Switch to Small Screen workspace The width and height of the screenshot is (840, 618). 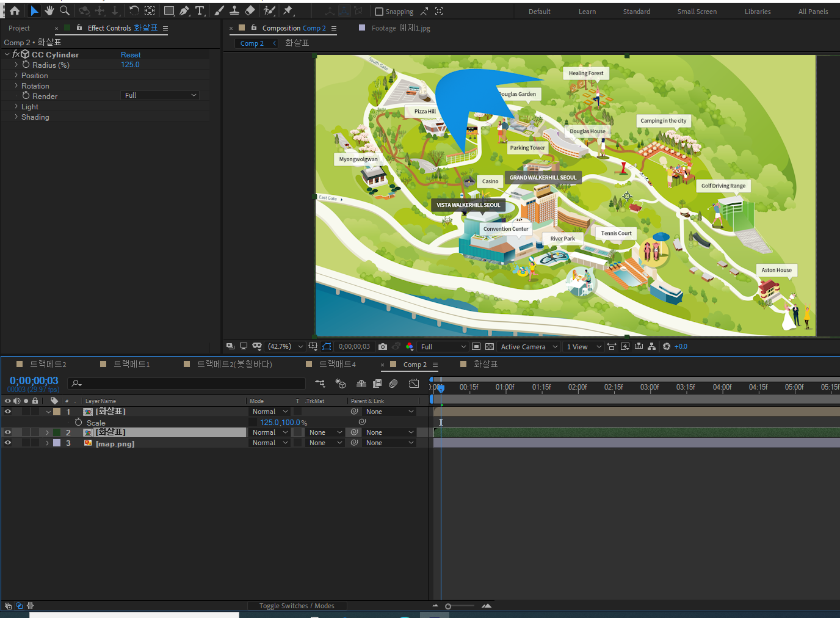(x=697, y=12)
